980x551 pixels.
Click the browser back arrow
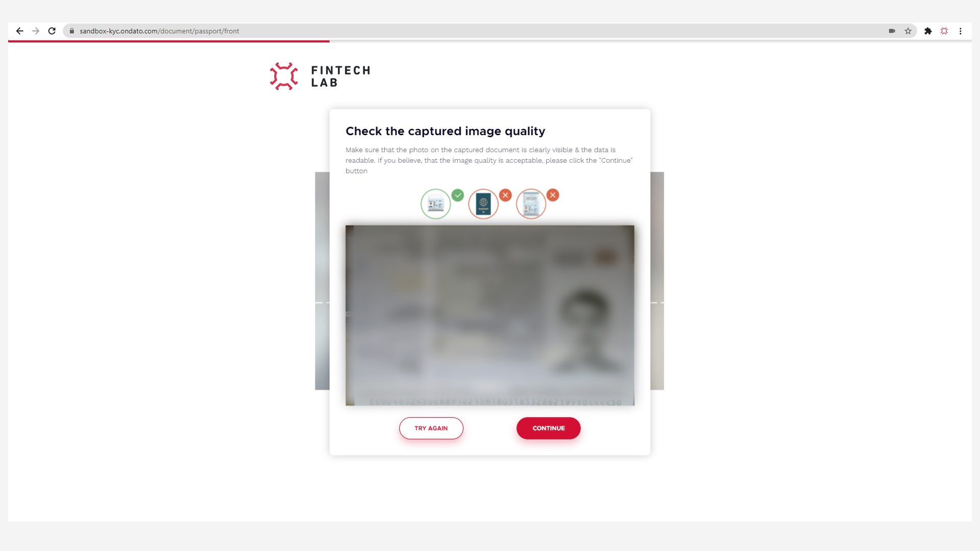pyautogui.click(x=19, y=31)
